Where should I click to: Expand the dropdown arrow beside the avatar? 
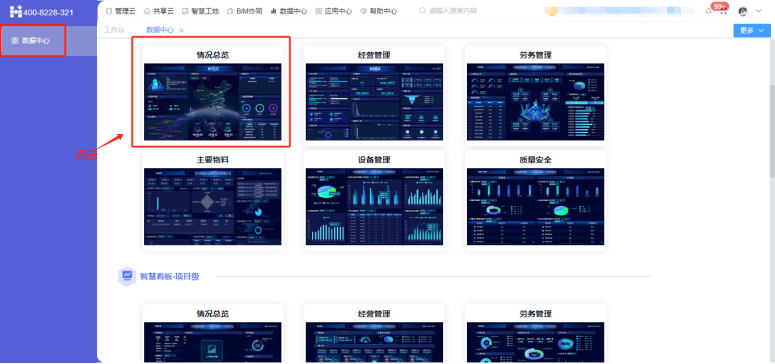[759, 11]
